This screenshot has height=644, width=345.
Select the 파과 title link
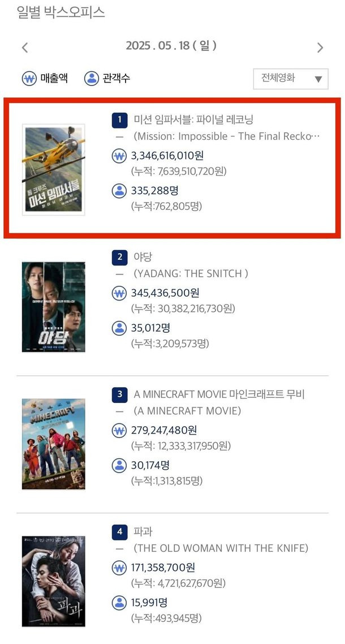(143, 531)
